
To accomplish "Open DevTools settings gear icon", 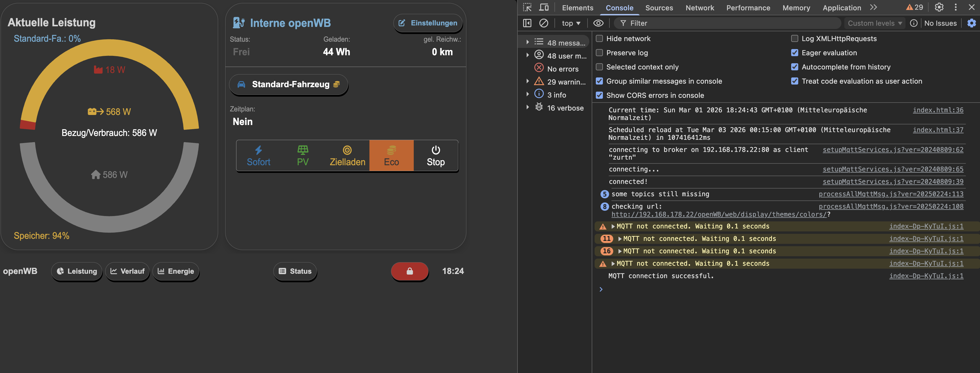I will tap(939, 8).
